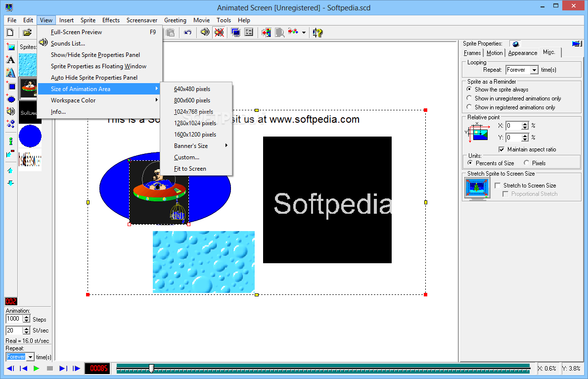The width and height of the screenshot is (588, 379).
Task: Select 'Percents of Size' units
Action: coord(491,163)
